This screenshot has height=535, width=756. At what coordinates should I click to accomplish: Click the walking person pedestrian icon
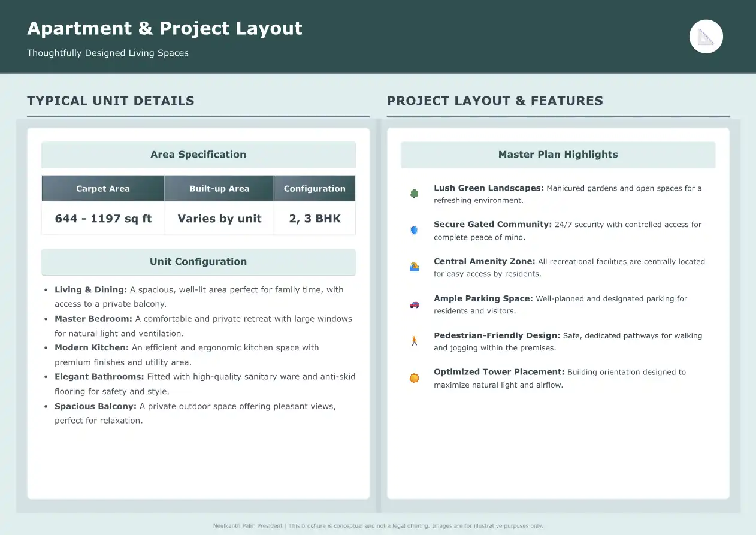coord(414,341)
